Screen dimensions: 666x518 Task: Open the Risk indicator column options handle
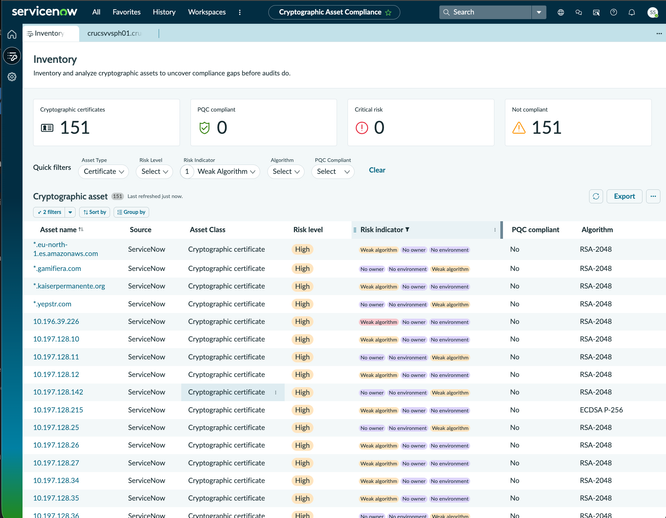495,230
